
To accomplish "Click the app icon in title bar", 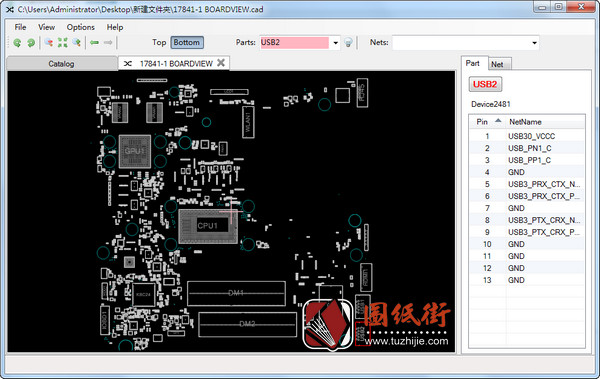I will click(10, 9).
